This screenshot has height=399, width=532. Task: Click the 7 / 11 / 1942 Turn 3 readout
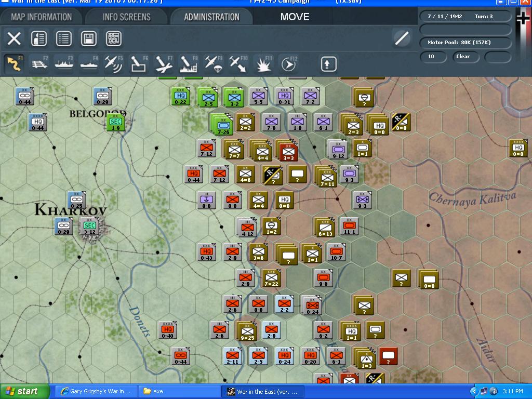[465, 16]
